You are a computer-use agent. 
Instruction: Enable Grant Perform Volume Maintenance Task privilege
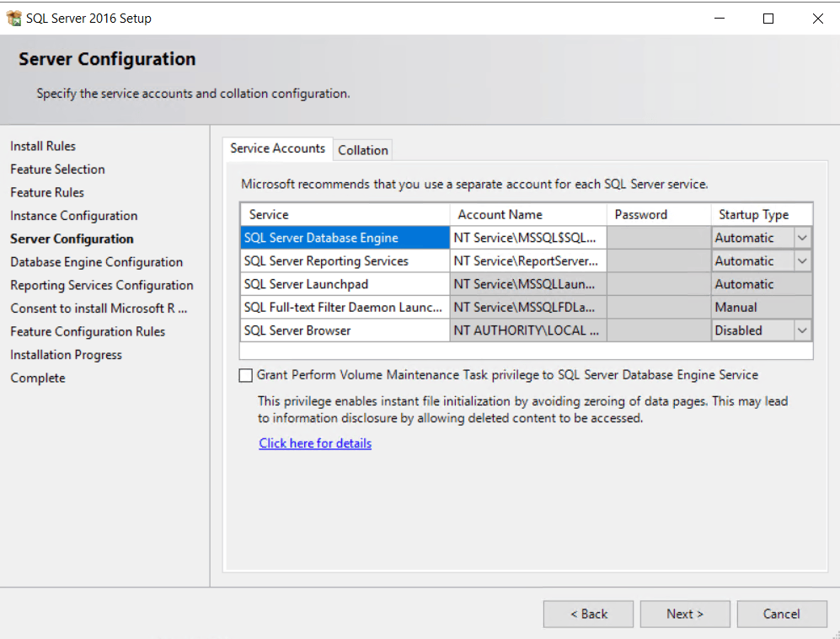tap(245, 374)
